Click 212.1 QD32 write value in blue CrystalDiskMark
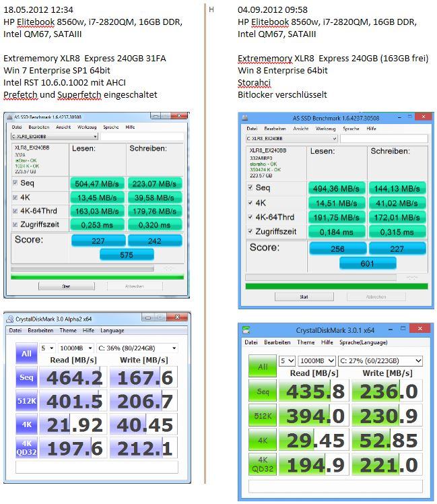Screen dimensions: 437x504 point(143,448)
